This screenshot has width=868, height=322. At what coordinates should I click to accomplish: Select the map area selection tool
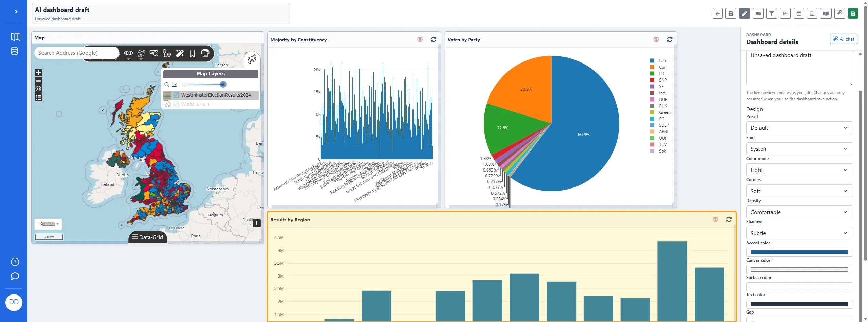(141, 53)
